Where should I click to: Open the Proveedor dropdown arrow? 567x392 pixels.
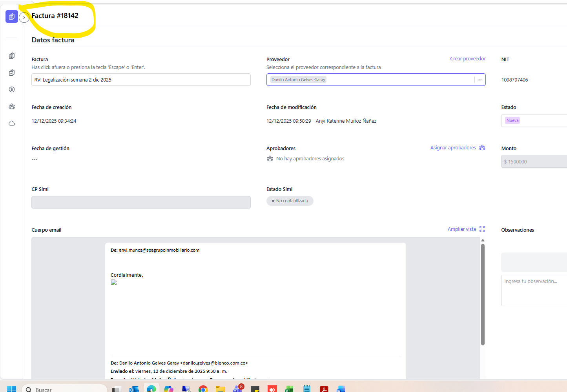(x=479, y=80)
